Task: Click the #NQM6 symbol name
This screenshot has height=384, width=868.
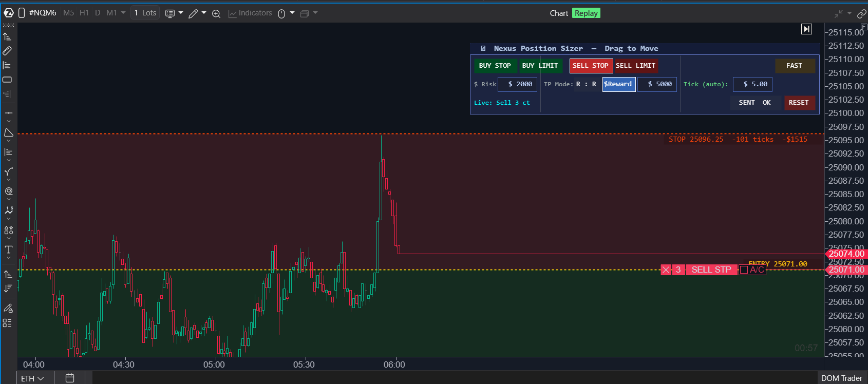Action: click(x=43, y=13)
